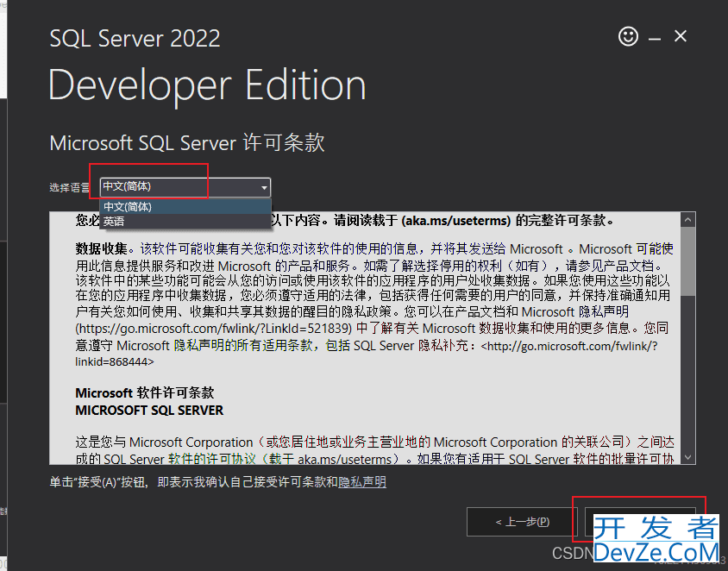The width and height of the screenshot is (728, 571).
Task: Click the MICROSOFT SQL SERVER heading text
Action: [149, 411]
